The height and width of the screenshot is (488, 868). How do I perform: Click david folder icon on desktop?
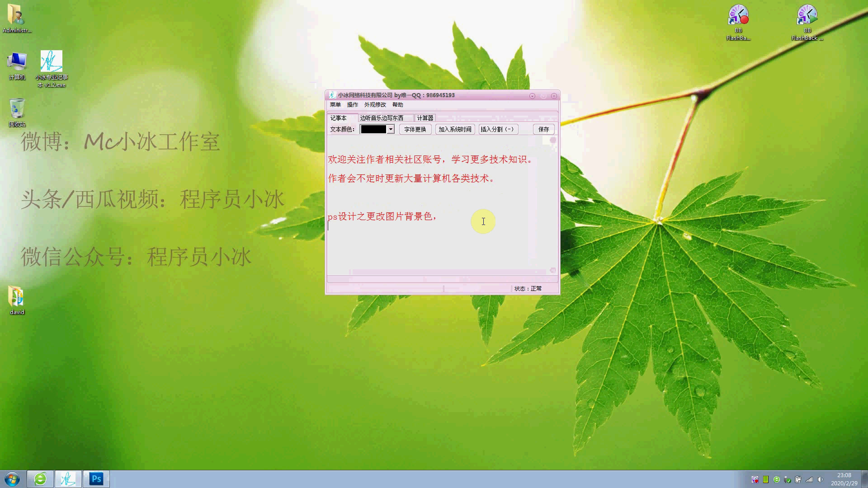coord(16,296)
